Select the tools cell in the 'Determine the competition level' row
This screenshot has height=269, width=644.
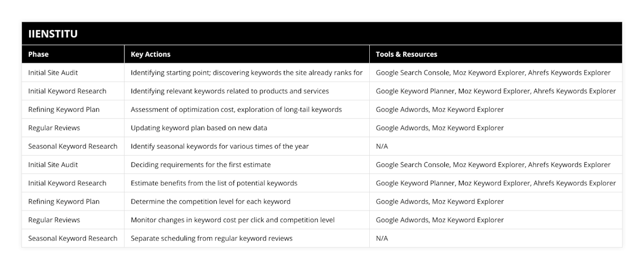coord(440,201)
